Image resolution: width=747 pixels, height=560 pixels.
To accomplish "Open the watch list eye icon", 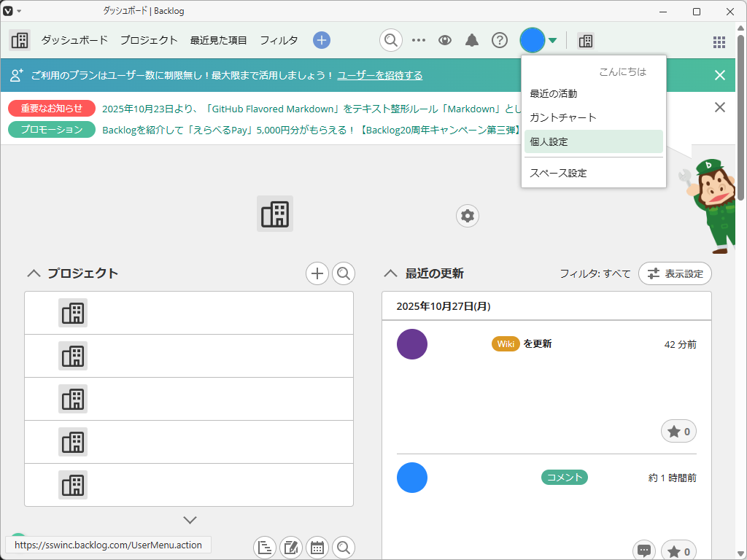I will pos(445,41).
